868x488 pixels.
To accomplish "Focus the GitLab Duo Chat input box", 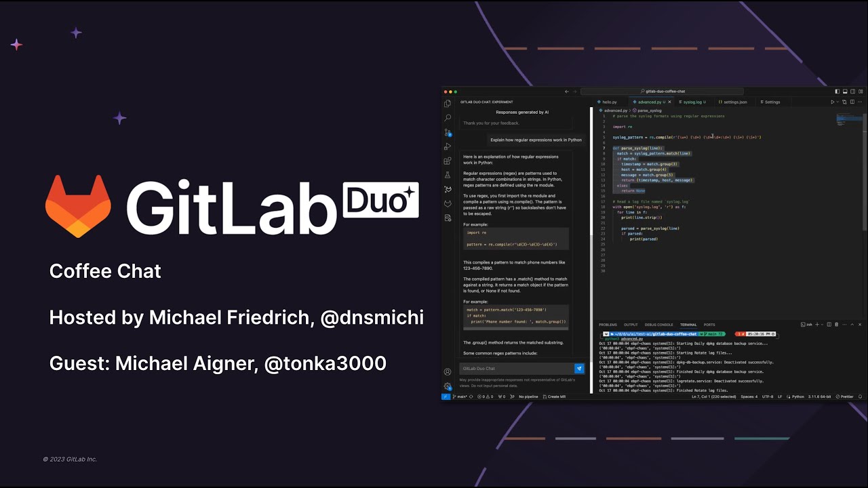I will (x=517, y=369).
